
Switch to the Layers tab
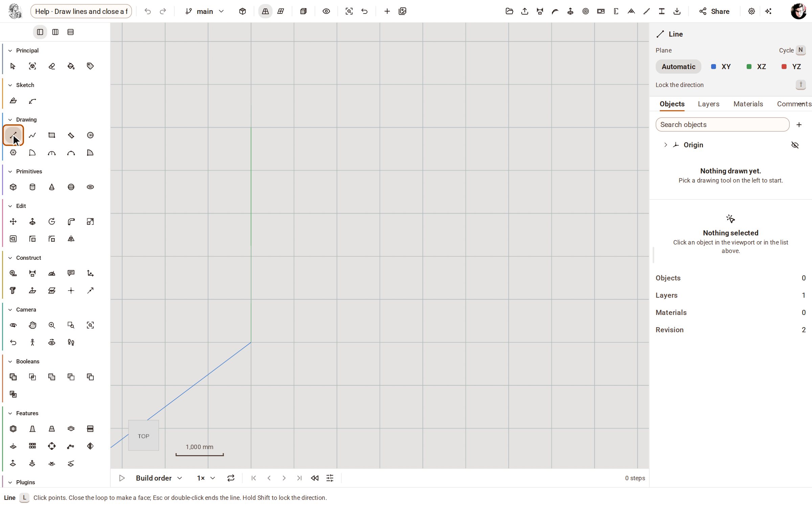pyautogui.click(x=708, y=104)
